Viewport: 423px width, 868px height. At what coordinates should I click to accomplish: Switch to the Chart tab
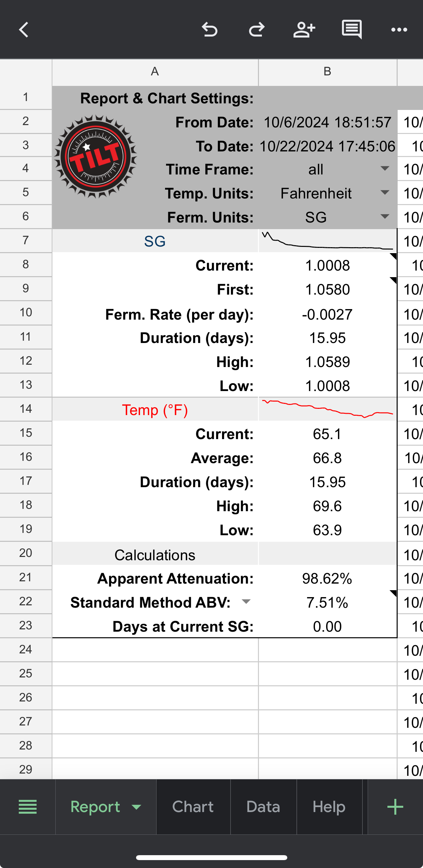pyautogui.click(x=193, y=807)
